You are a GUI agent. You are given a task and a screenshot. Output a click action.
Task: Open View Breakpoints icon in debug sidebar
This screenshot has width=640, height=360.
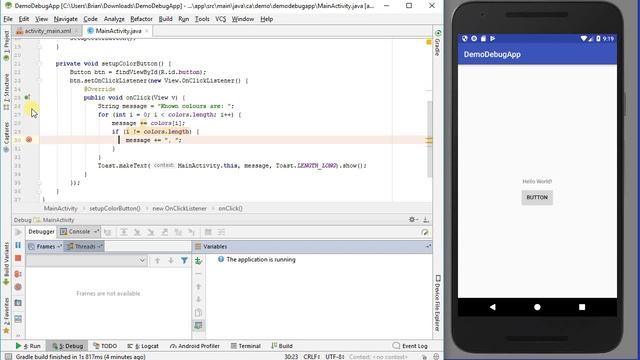[18, 274]
